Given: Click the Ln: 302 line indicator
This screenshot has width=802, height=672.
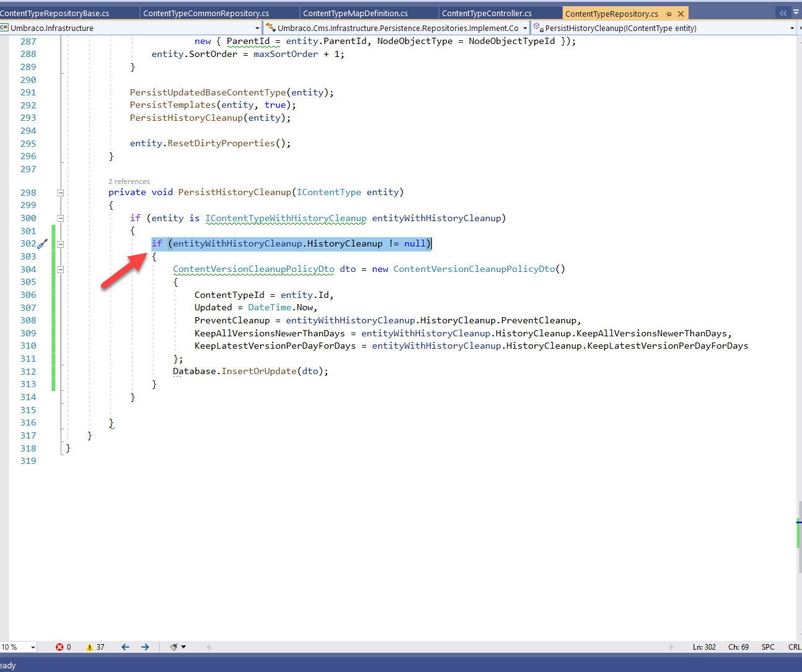Looking at the screenshot, I should point(704,647).
